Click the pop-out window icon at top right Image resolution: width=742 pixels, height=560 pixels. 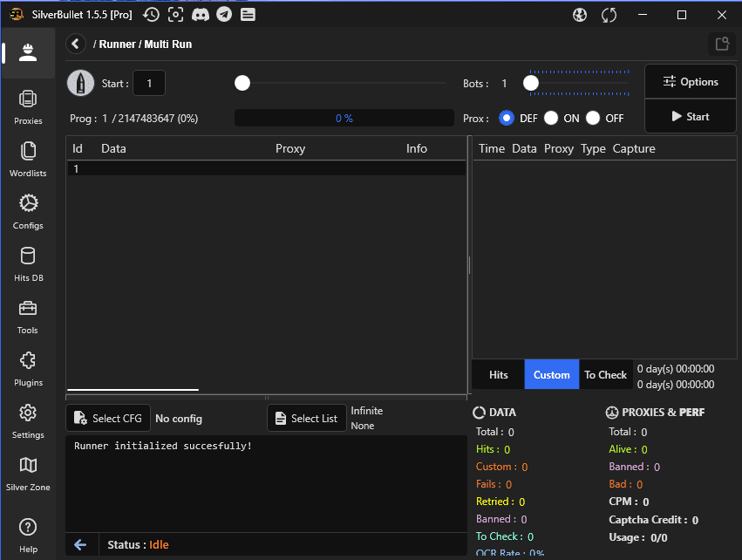click(722, 44)
